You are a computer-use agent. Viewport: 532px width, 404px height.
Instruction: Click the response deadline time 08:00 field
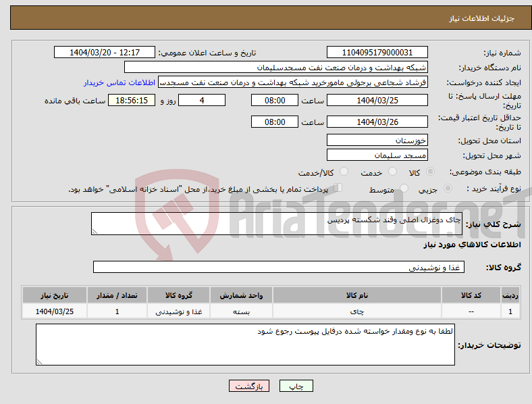tap(275, 100)
